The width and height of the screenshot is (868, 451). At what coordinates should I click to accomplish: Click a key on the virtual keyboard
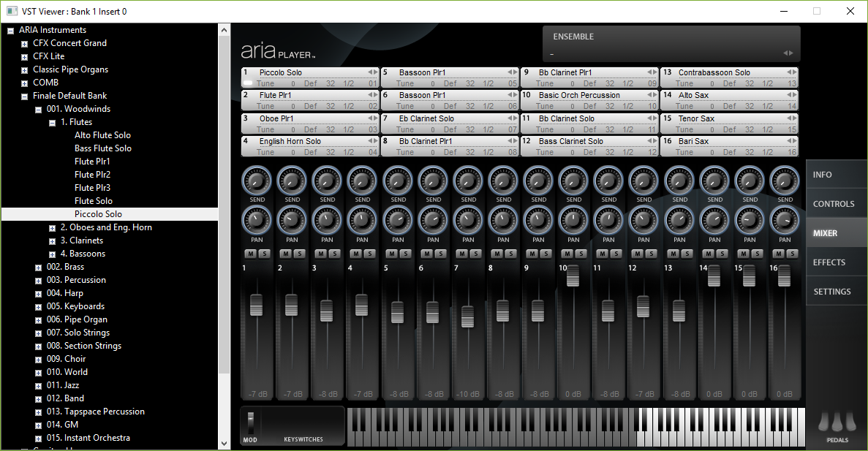point(575,426)
